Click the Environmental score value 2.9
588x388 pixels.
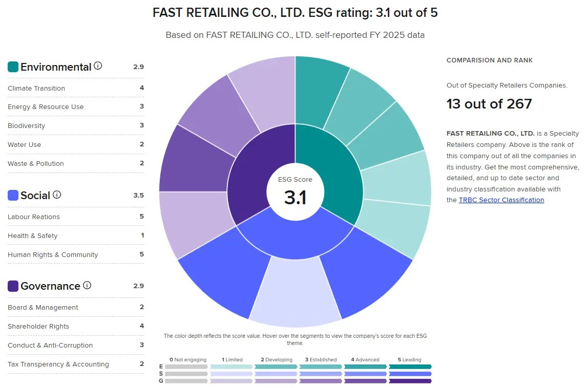(x=138, y=67)
